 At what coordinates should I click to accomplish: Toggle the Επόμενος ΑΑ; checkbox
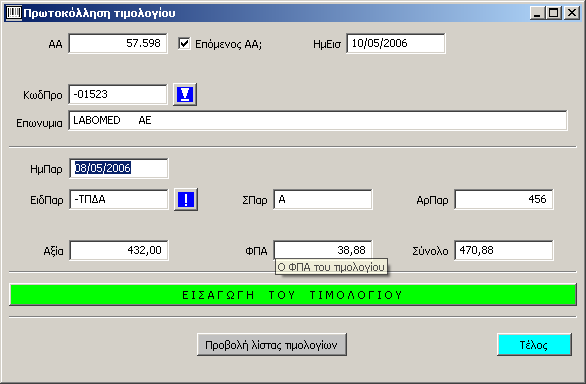184,43
